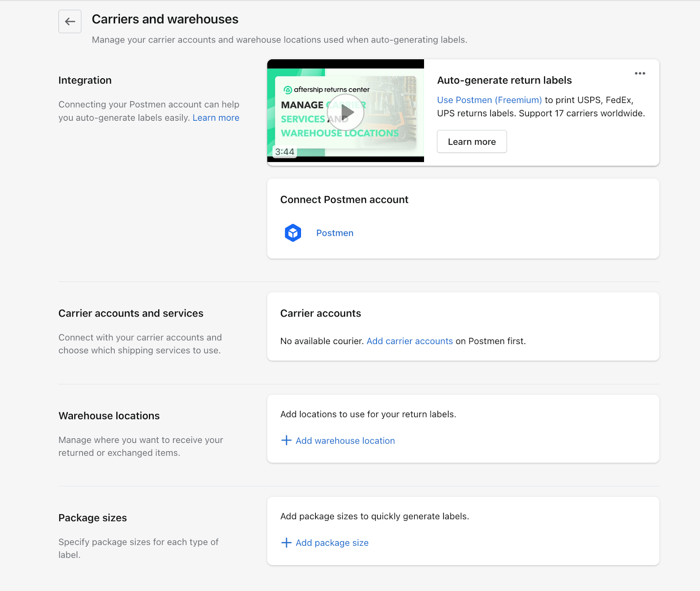The height and width of the screenshot is (591, 700).
Task: Click the Warehouse locations section heading
Action: click(109, 416)
